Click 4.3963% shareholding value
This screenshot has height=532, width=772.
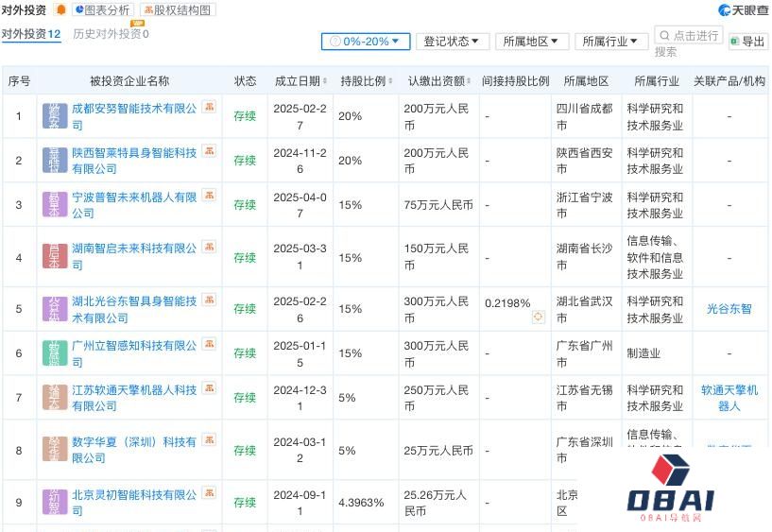[361, 503]
